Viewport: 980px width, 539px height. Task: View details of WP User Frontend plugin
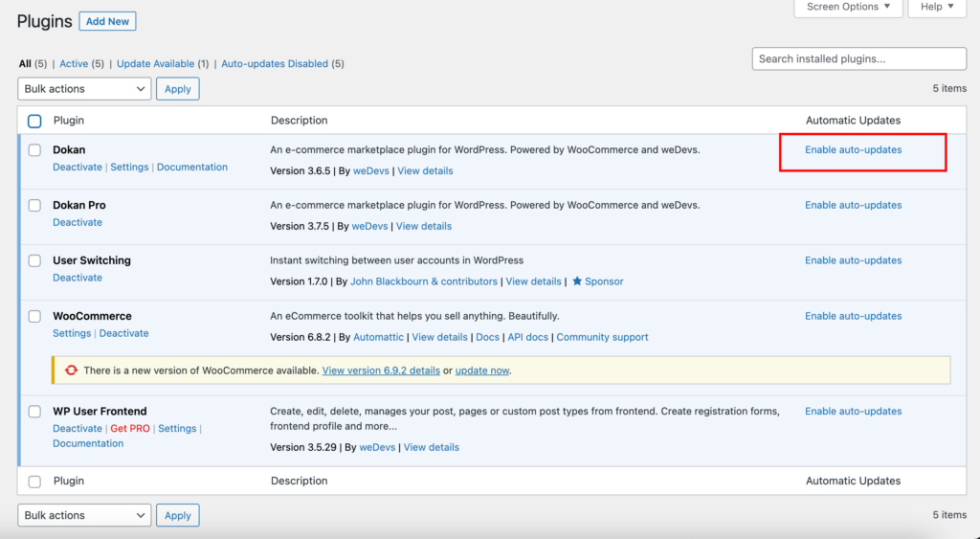coord(432,447)
